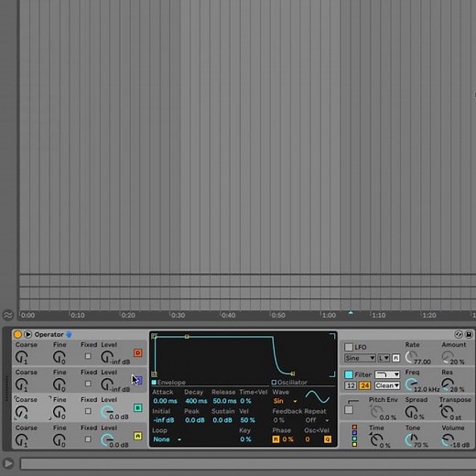Open the filter type dropdown
The height and width of the screenshot is (476, 476).
(387, 374)
